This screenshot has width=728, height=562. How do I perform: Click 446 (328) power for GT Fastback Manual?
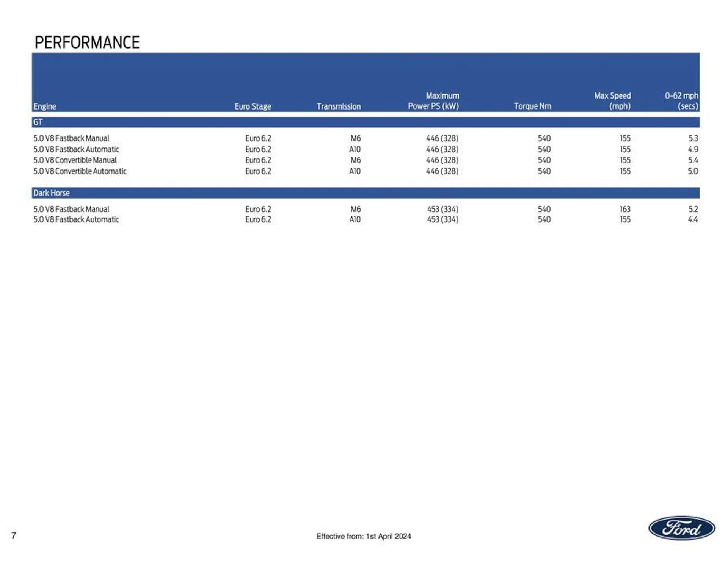point(442,138)
